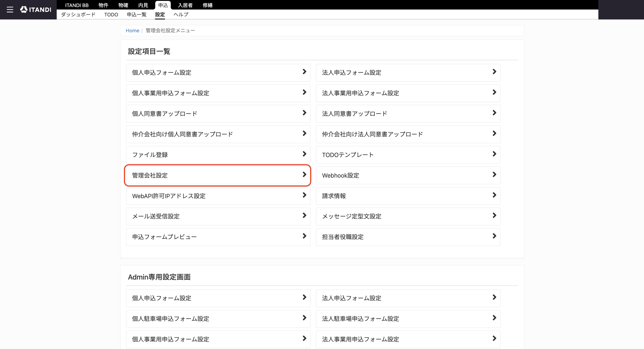Image resolution: width=644 pixels, height=349 pixels.
Task: Open メール送受信設定
Action: [218, 217]
